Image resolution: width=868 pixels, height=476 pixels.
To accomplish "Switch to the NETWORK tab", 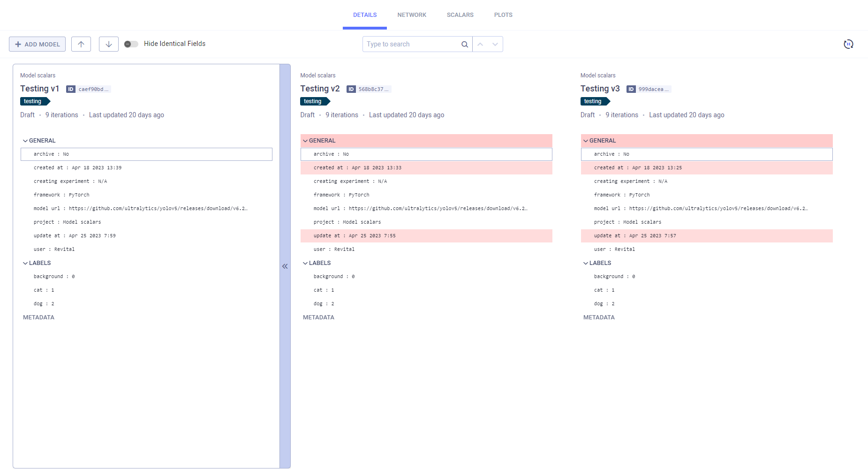I will (412, 15).
